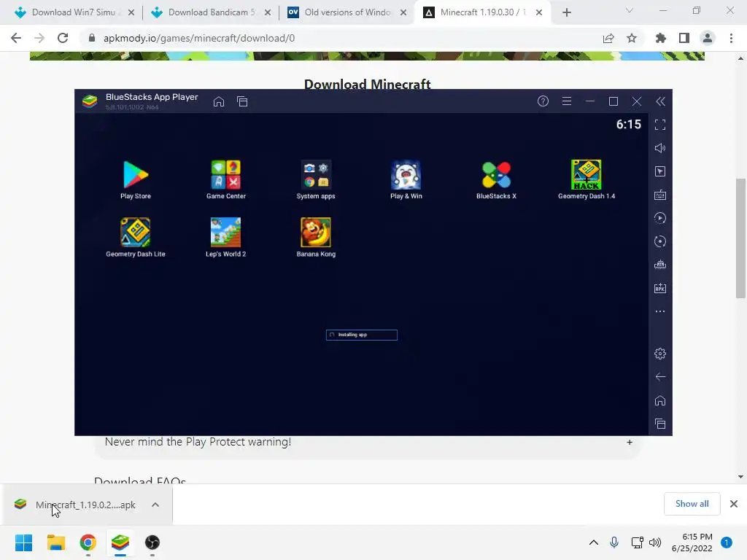Close the downloads bar
747x560 pixels.
(734, 504)
